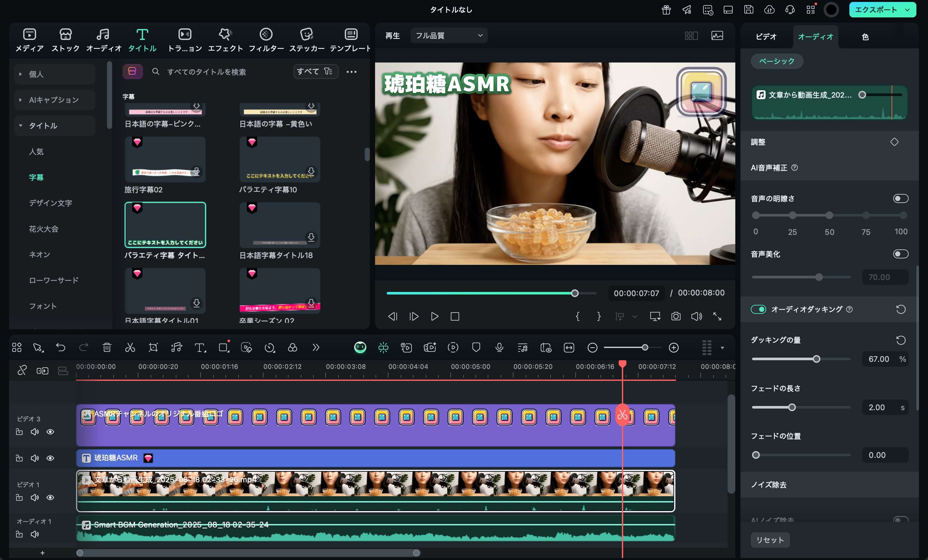928x560 pixels.
Task: Click the AI copilot face icon
Action: [x=360, y=347]
